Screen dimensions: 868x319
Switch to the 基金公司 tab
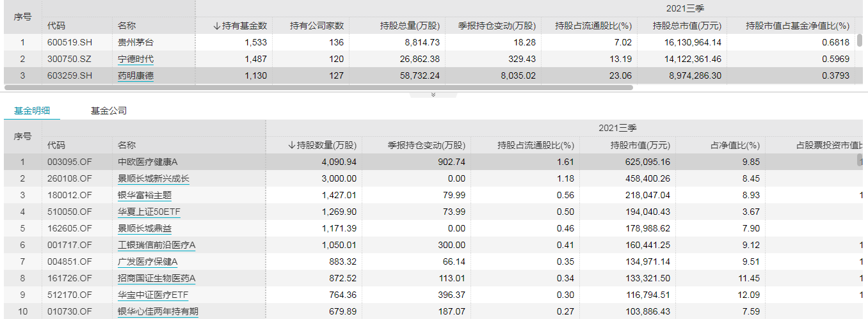(x=109, y=111)
